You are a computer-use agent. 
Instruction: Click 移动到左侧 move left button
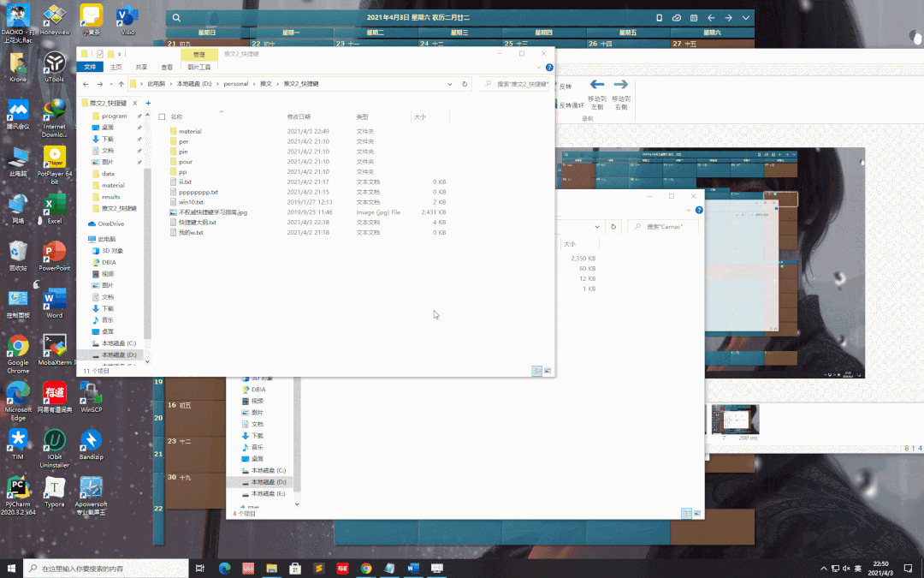coord(597,95)
